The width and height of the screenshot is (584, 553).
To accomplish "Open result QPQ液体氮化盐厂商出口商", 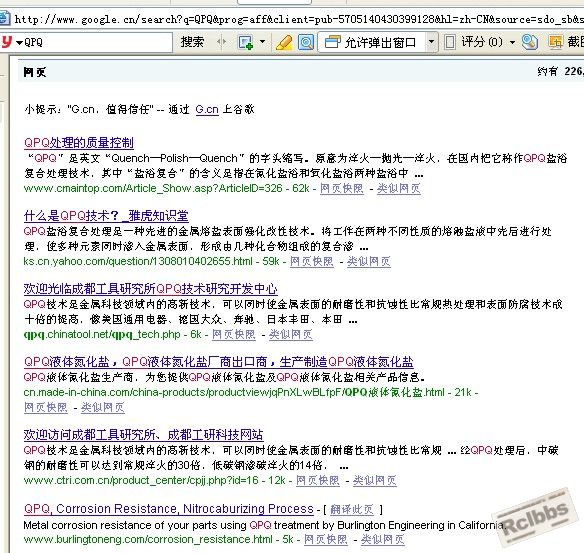I will point(219,362).
